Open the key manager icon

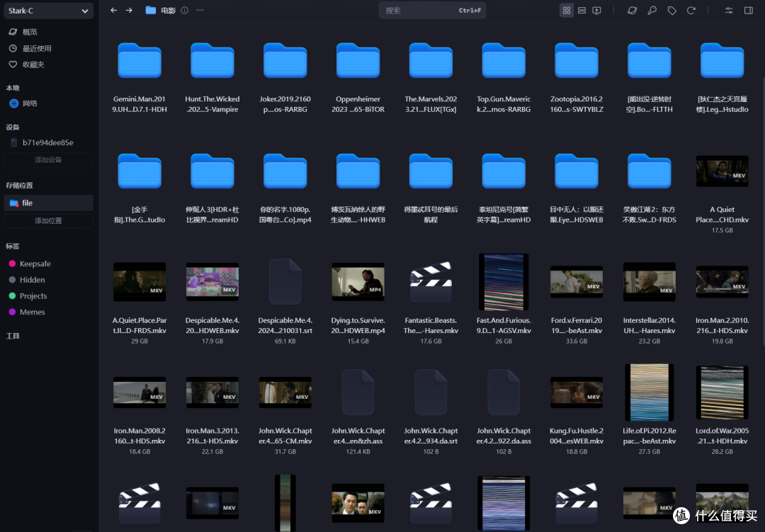(x=652, y=10)
